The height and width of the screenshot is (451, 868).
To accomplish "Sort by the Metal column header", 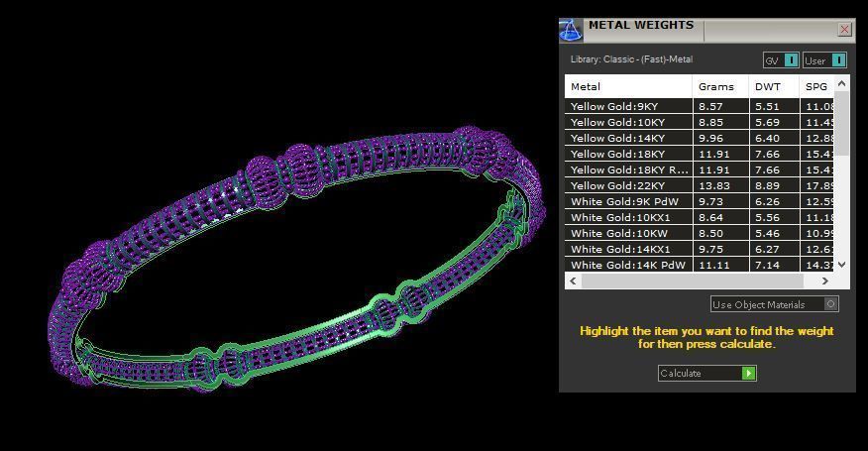I will [x=628, y=86].
